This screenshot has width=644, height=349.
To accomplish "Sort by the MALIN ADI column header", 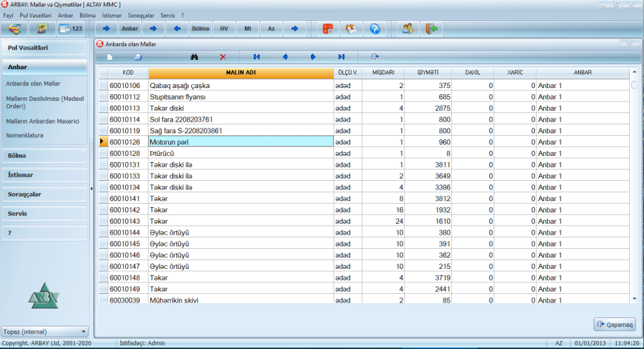I will pyautogui.click(x=241, y=73).
